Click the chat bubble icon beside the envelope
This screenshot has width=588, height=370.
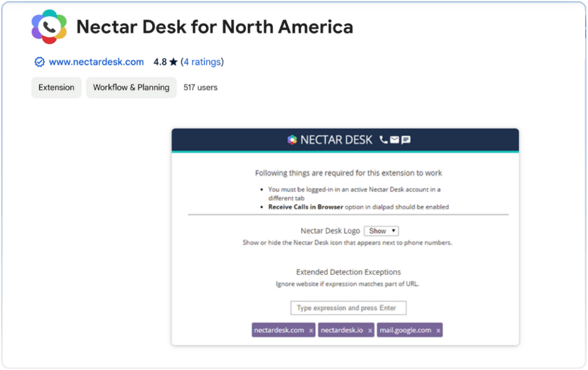coord(406,139)
